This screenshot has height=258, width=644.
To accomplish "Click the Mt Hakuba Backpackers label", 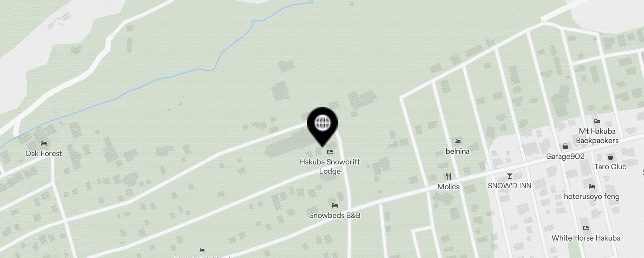I will (x=597, y=136).
